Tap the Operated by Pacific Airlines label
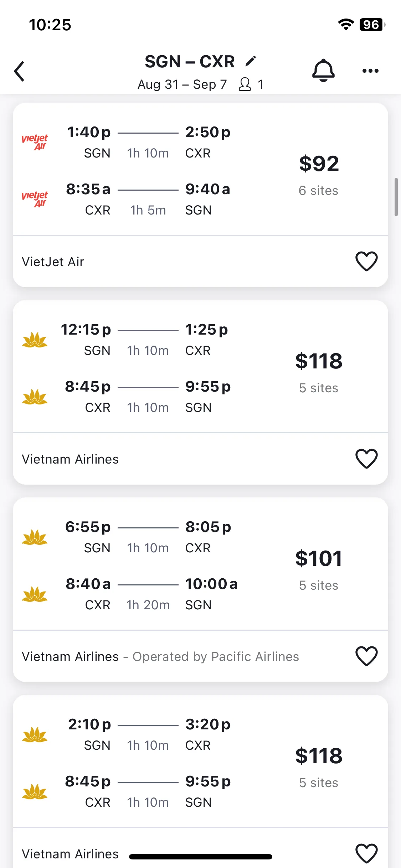 216,656
